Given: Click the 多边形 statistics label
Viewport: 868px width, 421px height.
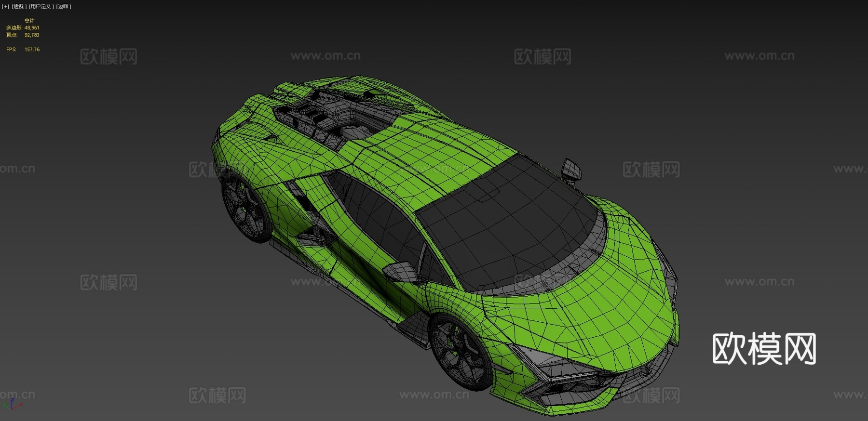Looking at the screenshot, I should pyautogui.click(x=14, y=28).
